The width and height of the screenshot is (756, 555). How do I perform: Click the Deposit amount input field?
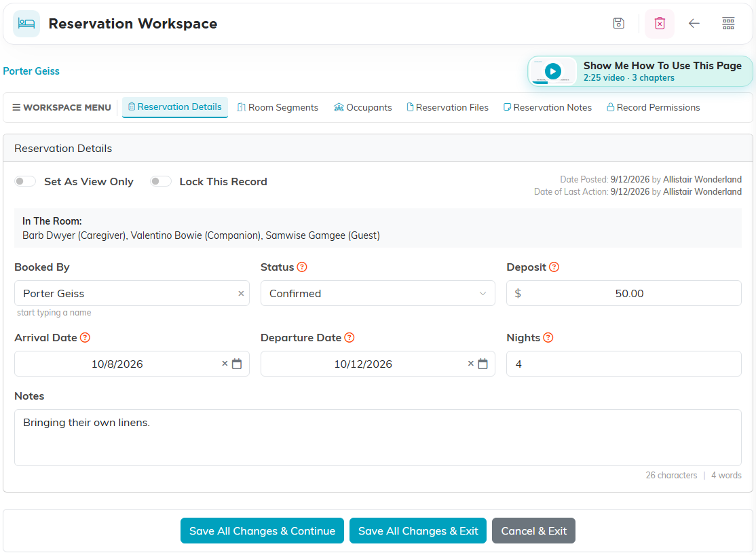(x=624, y=293)
